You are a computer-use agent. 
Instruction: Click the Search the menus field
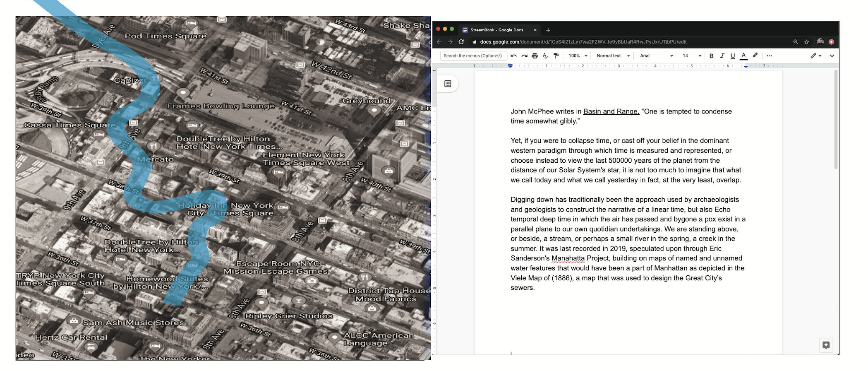[x=472, y=56]
